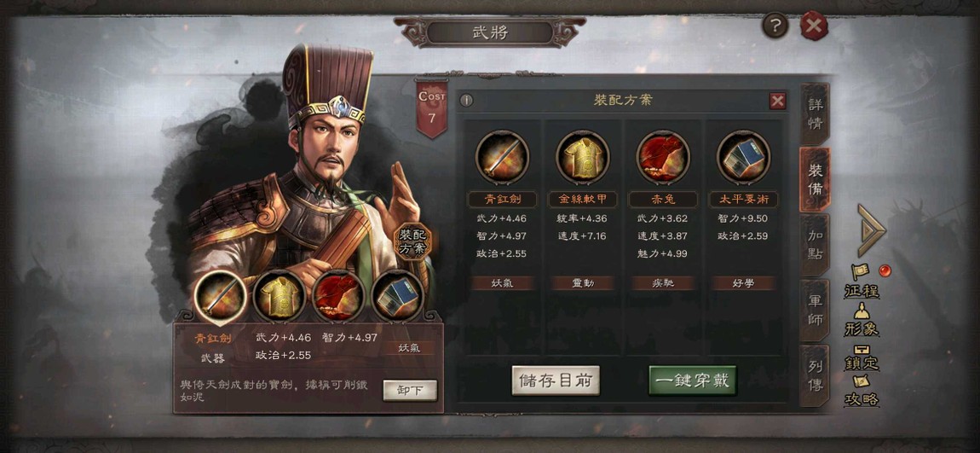The width and height of the screenshot is (980, 453).
Task: Close the 裝配方案 panel
Action: point(777,101)
